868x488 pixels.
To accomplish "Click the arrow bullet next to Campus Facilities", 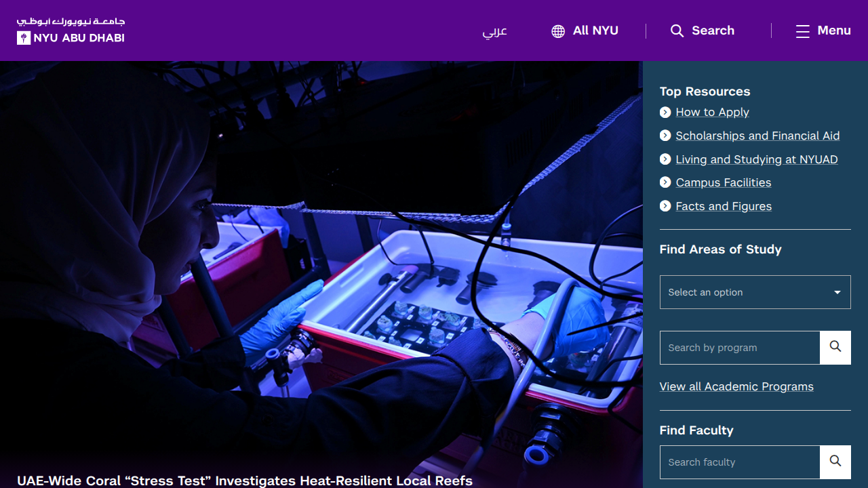I will click(x=665, y=182).
